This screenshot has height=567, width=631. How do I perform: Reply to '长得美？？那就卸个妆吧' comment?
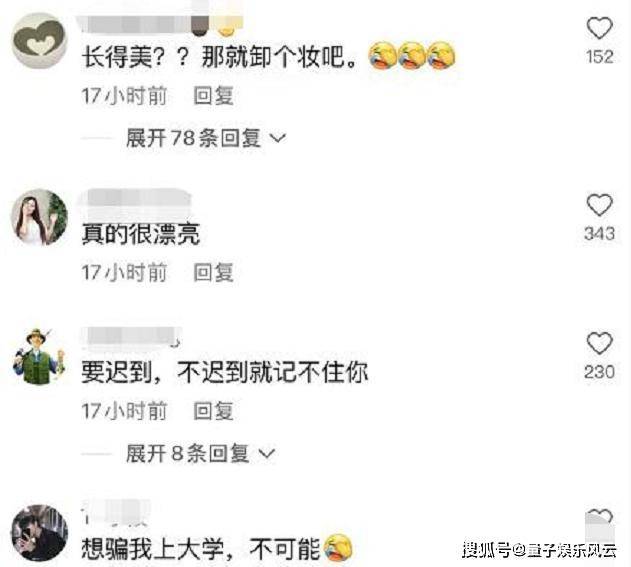(213, 96)
